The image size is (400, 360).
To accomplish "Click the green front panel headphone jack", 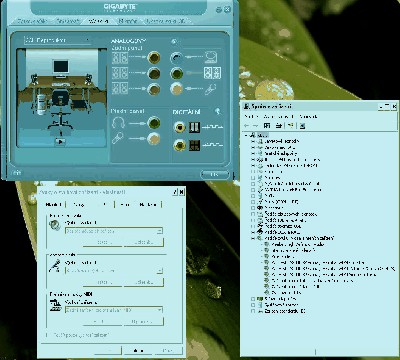I will (154, 123).
